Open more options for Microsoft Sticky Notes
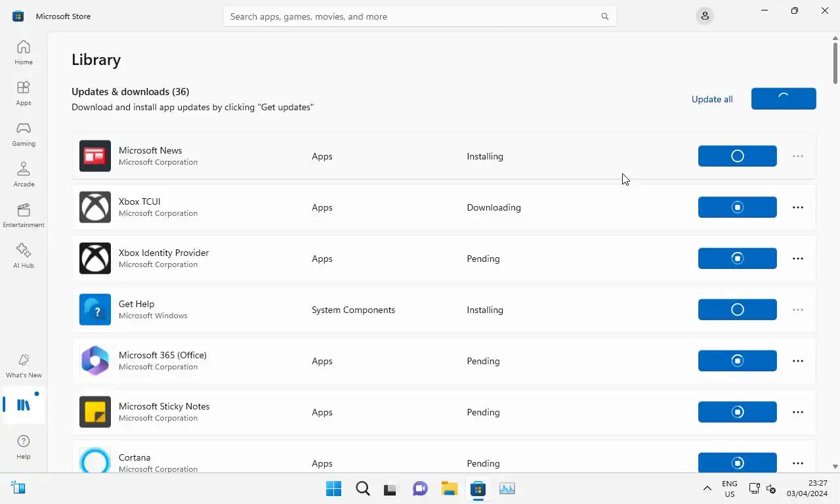Viewport: 840px width, 504px height. (x=798, y=412)
